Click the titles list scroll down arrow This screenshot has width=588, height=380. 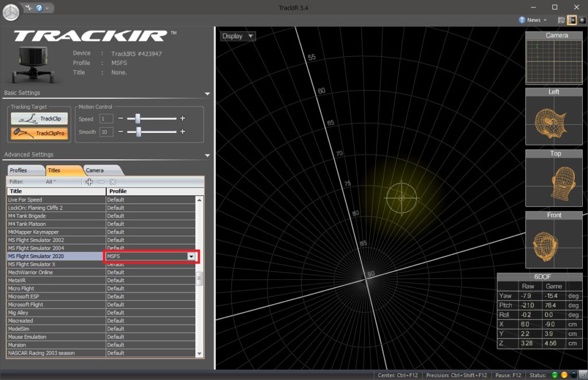pos(199,354)
